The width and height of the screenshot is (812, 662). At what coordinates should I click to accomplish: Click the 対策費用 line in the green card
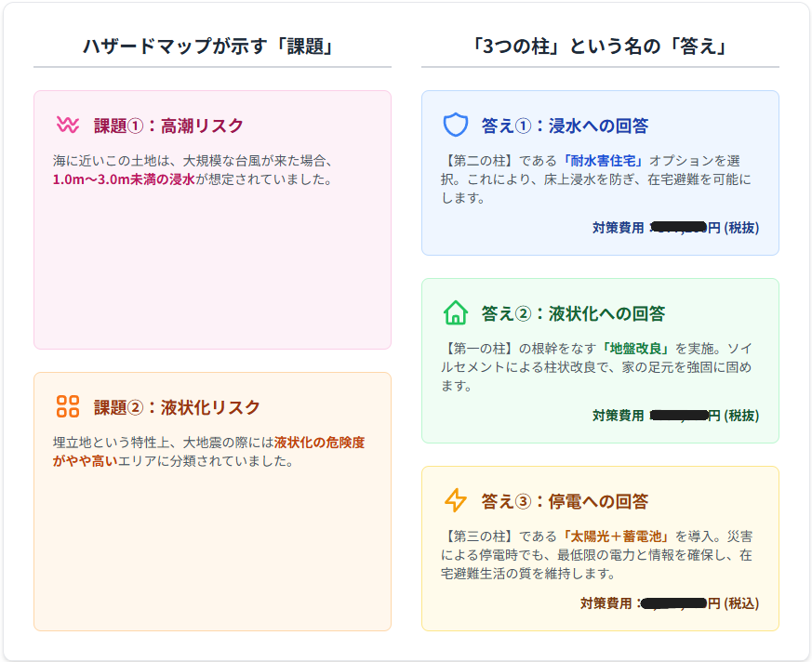pyautogui.click(x=675, y=416)
